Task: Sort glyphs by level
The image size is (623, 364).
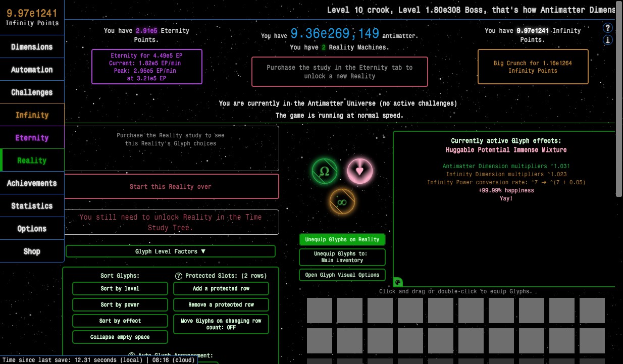Action: [120, 289]
